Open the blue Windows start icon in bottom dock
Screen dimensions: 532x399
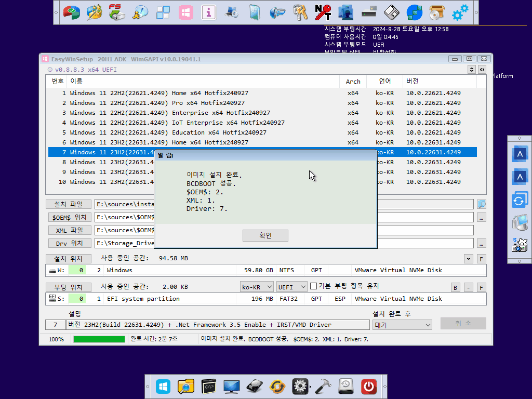[x=163, y=387]
